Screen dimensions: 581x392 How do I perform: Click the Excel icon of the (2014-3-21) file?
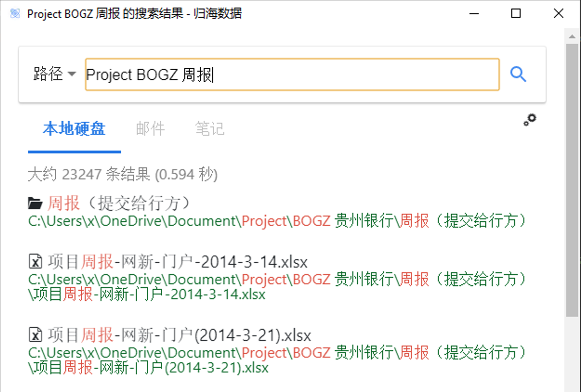point(35,335)
